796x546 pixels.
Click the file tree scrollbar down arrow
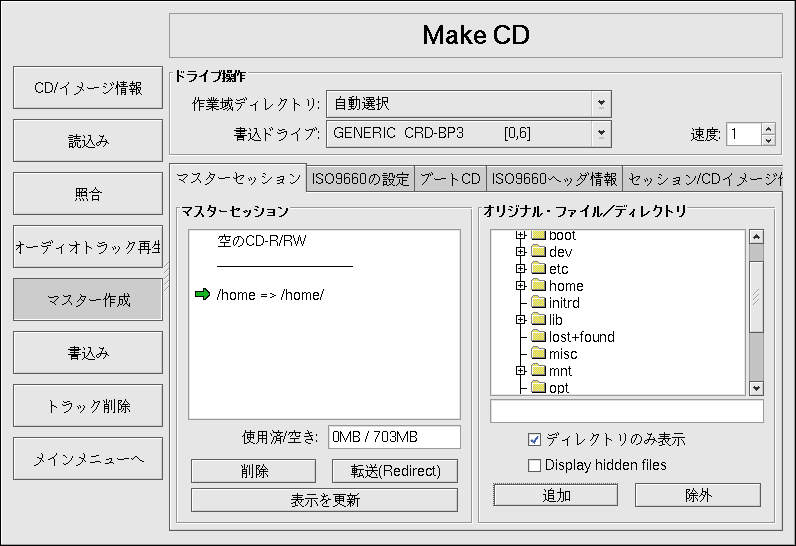(756, 388)
